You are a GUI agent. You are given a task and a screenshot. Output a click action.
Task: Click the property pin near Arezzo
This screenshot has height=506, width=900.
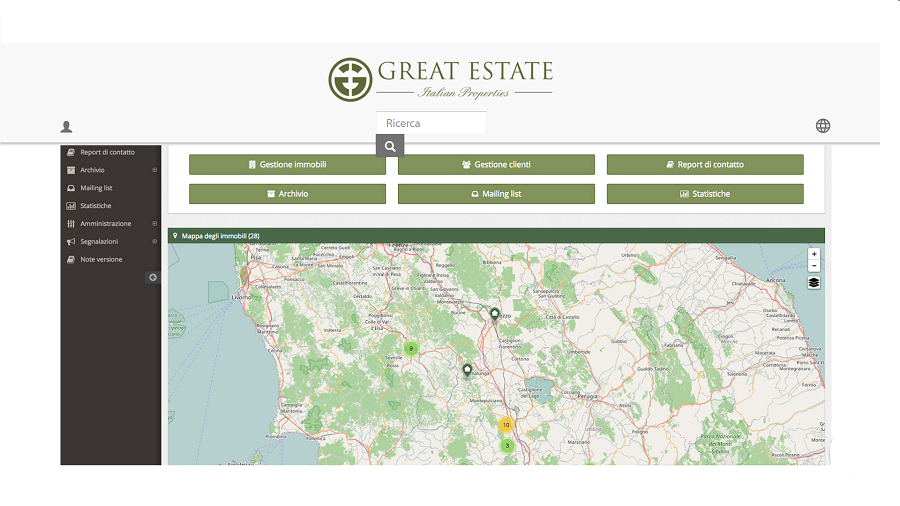point(495,314)
